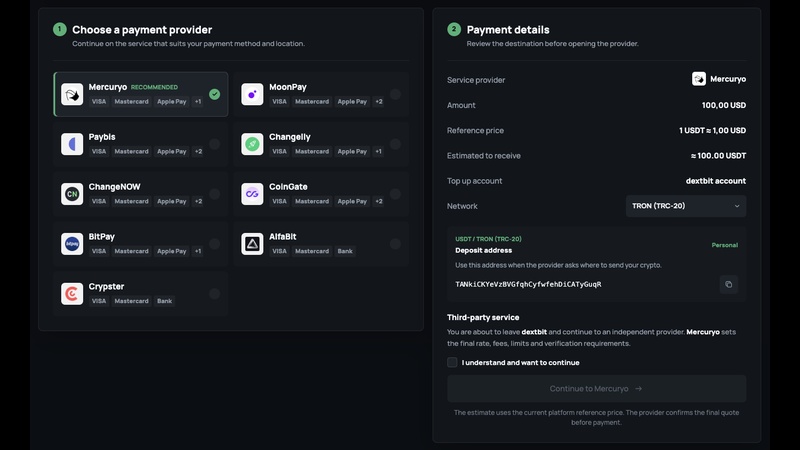The image size is (800, 450).
Task: Select the ChangeNOW radio button
Action: click(x=214, y=194)
